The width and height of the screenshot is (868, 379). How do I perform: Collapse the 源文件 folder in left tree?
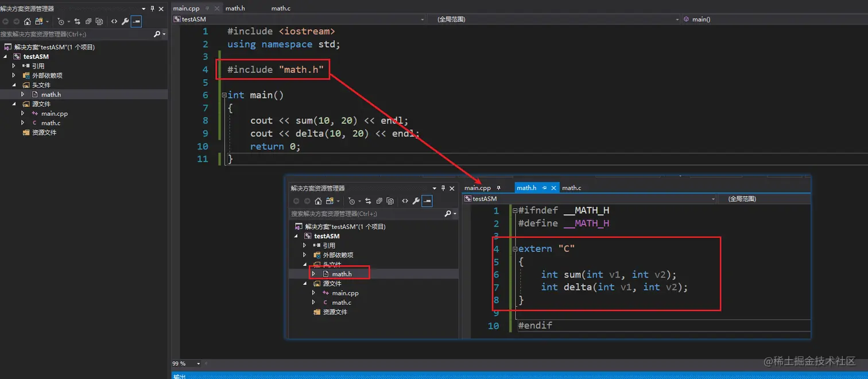[14, 104]
